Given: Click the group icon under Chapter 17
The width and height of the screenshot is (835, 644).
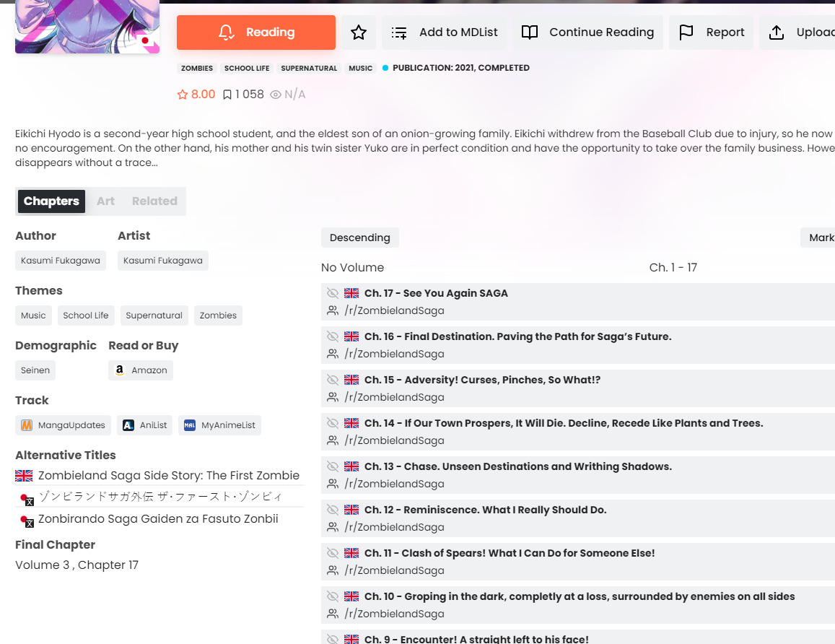Looking at the screenshot, I should 333,310.
